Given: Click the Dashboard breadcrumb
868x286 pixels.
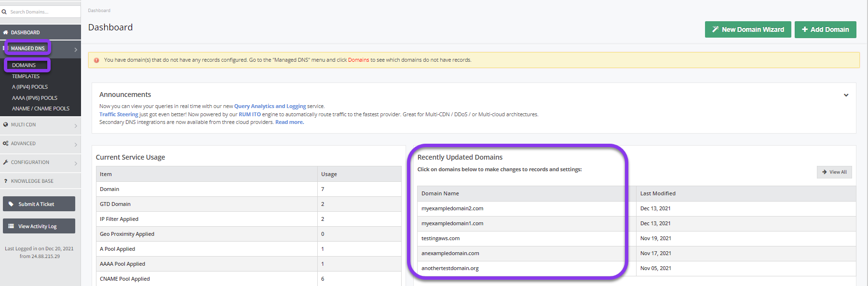Looking at the screenshot, I should coord(99,11).
